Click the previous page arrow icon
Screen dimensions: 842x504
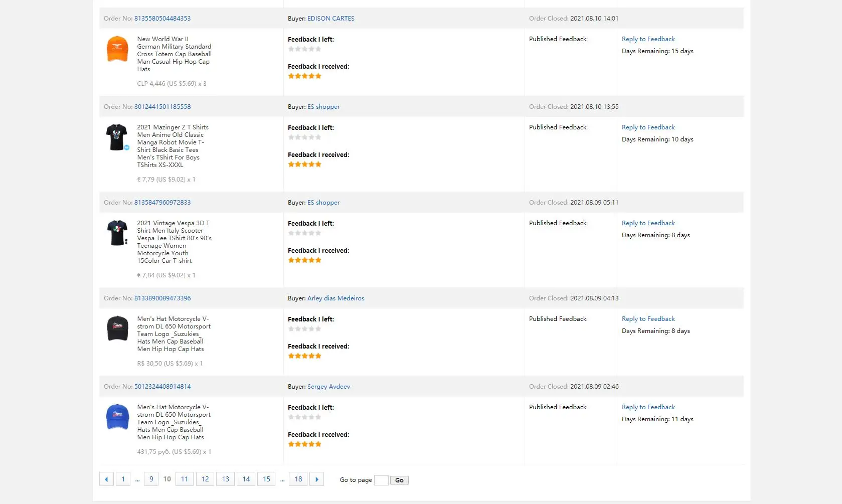[106, 479]
